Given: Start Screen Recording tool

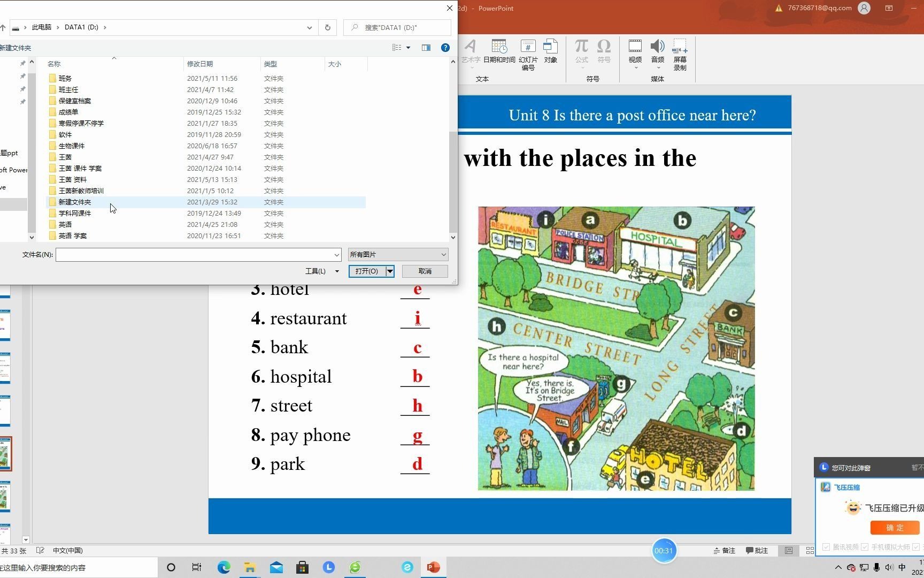Looking at the screenshot, I should click(680, 55).
